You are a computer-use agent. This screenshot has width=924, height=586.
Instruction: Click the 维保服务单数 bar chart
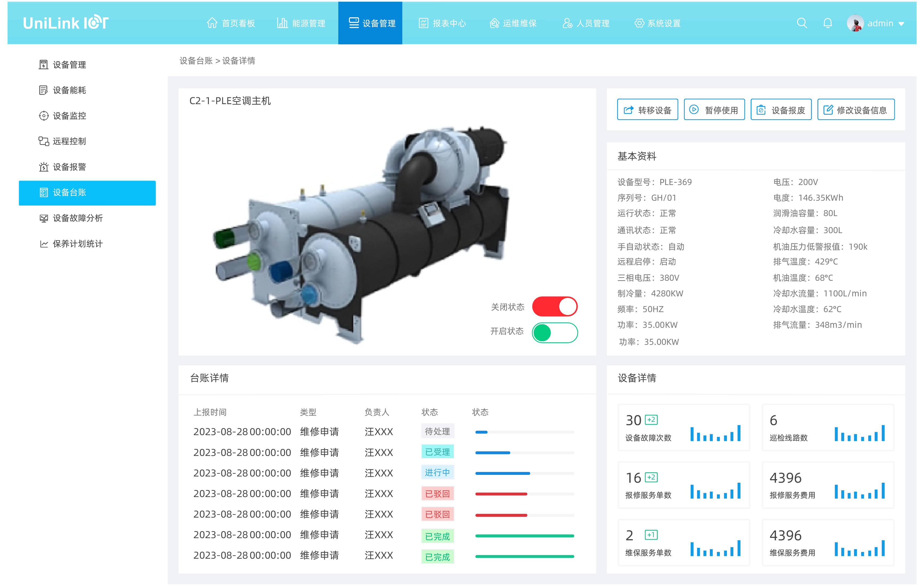pyautogui.click(x=715, y=548)
